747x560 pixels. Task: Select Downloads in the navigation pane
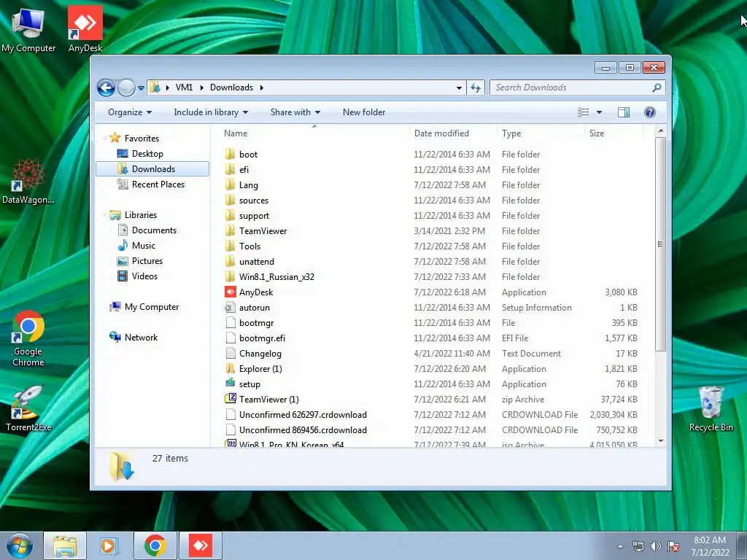152,169
